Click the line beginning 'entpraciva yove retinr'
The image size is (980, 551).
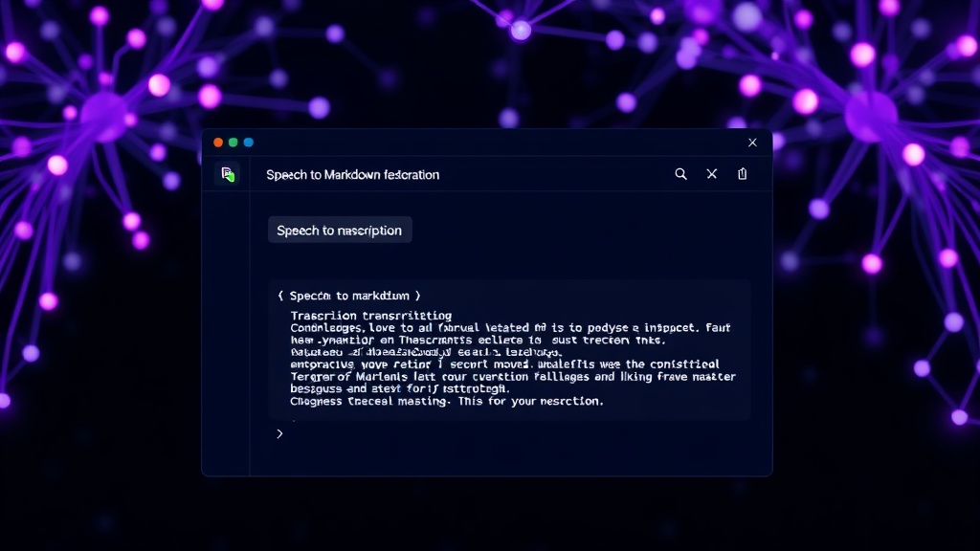coord(504,364)
